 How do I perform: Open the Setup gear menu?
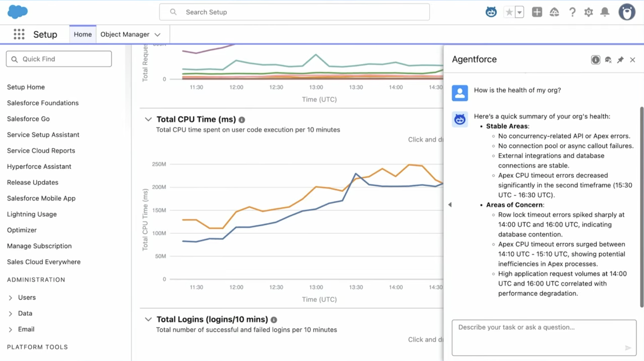[x=588, y=12]
